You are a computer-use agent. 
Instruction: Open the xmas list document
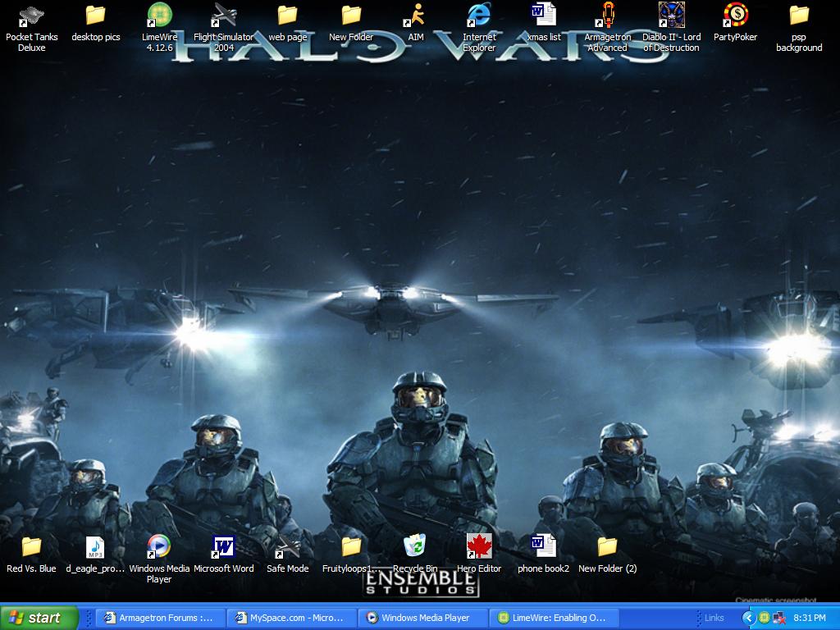[543, 16]
